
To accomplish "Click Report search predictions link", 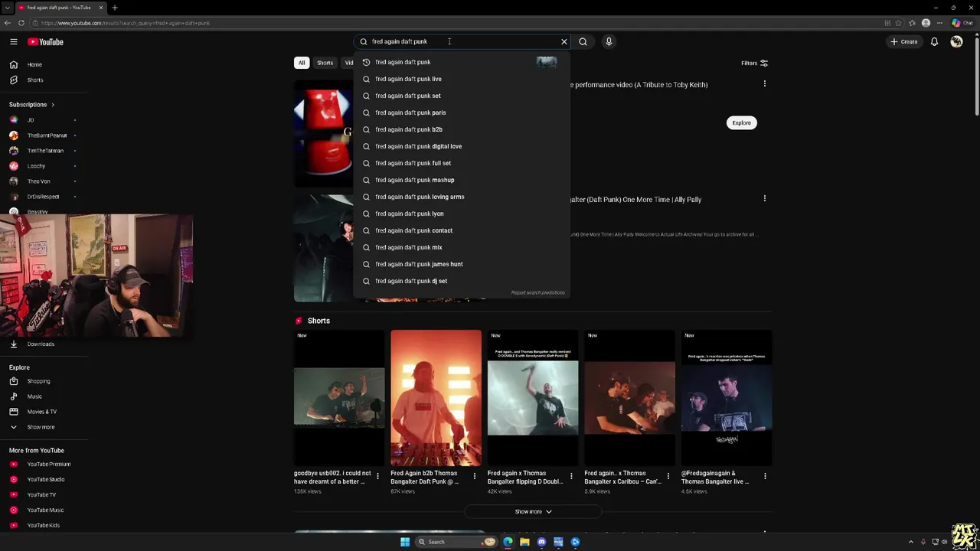I will point(537,292).
